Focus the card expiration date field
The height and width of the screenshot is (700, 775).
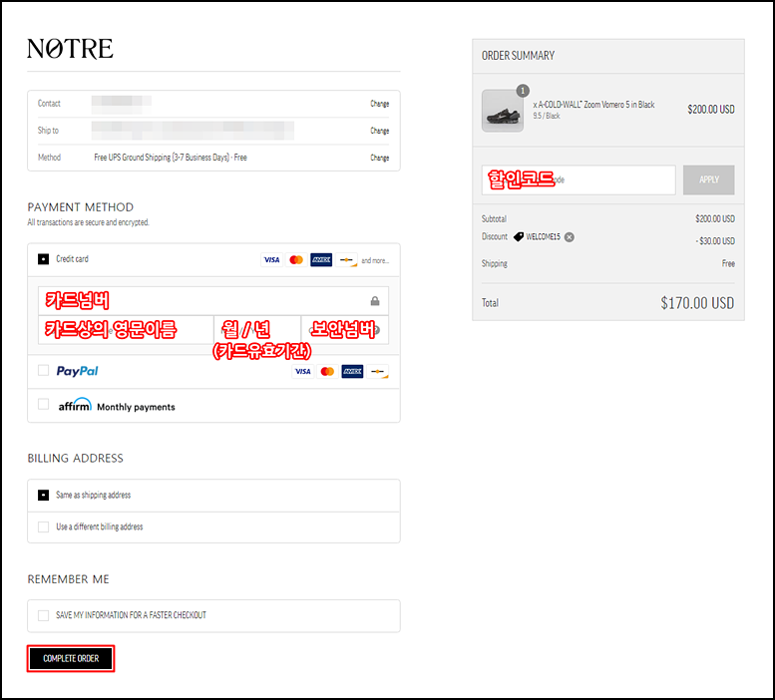257,329
